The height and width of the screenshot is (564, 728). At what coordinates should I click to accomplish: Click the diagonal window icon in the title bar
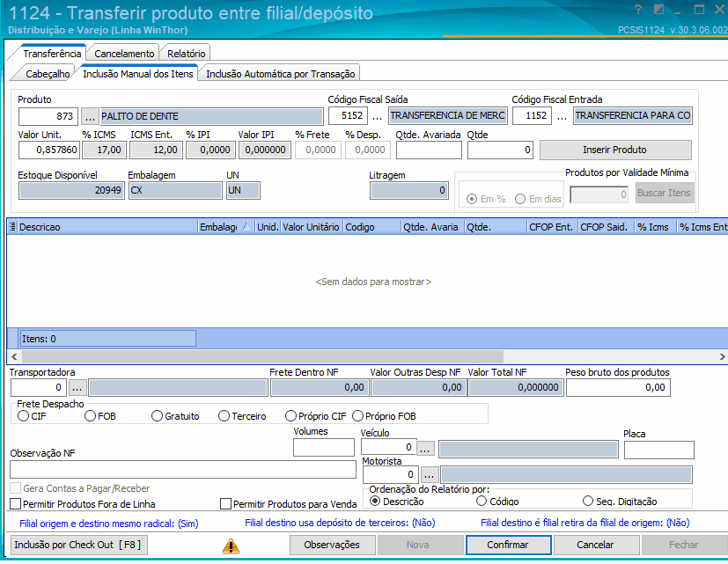[658, 10]
